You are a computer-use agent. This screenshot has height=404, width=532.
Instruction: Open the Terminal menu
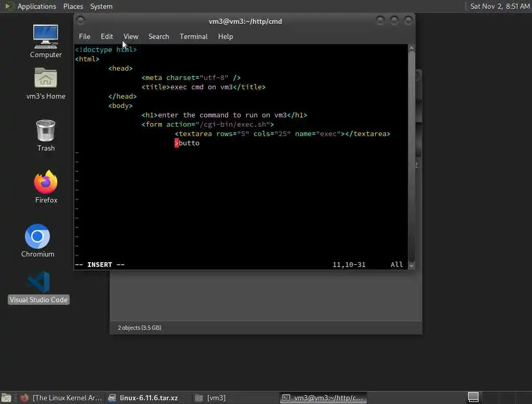(193, 36)
